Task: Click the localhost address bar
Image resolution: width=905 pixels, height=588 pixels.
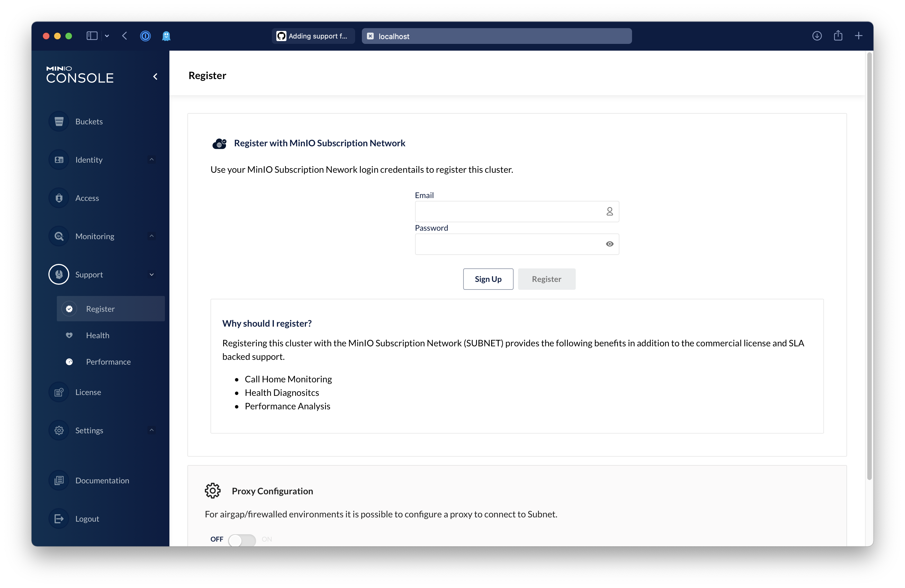Action: tap(497, 36)
